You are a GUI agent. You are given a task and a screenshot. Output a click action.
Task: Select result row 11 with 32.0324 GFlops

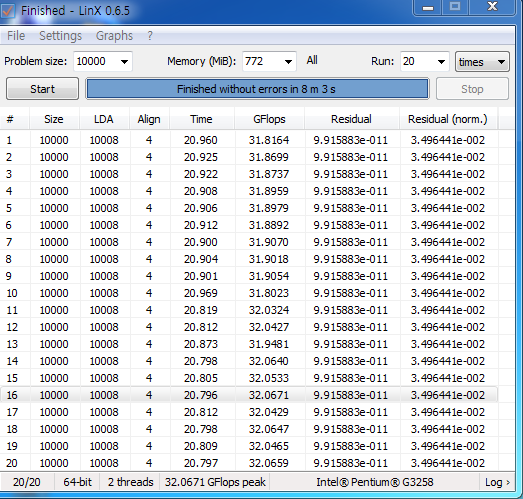(249, 310)
